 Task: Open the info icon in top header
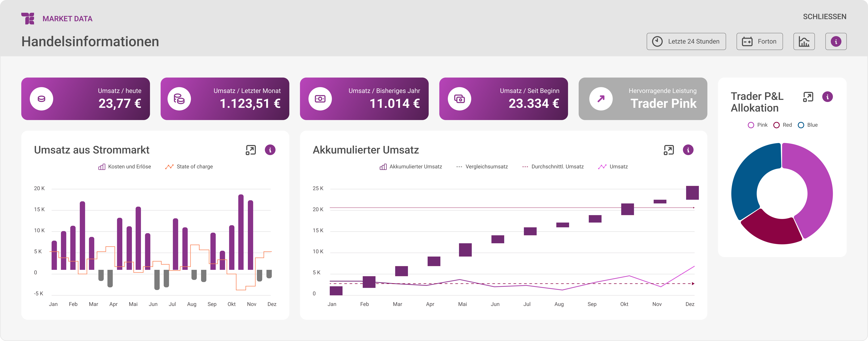pyautogui.click(x=836, y=41)
